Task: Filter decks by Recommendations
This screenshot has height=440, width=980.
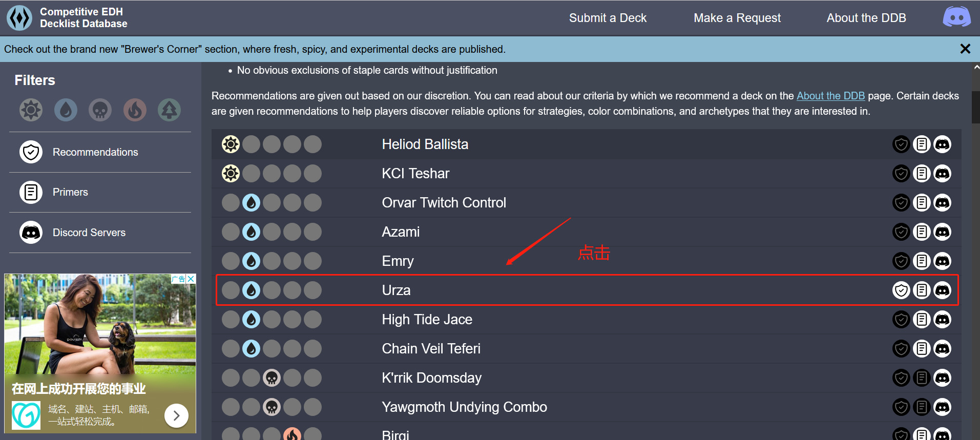Action: click(95, 152)
